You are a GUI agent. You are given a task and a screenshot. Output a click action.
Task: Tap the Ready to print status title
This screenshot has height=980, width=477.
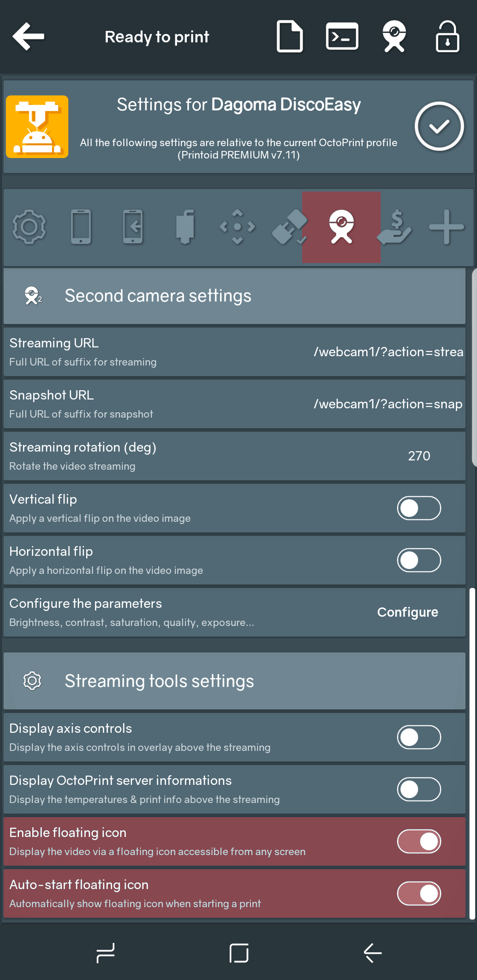click(x=157, y=37)
